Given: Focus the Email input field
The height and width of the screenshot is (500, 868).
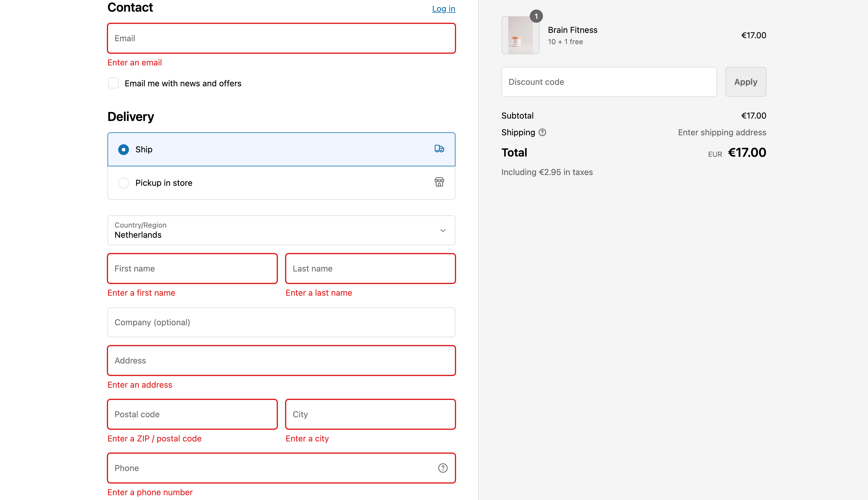Looking at the screenshot, I should [x=281, y=39].
